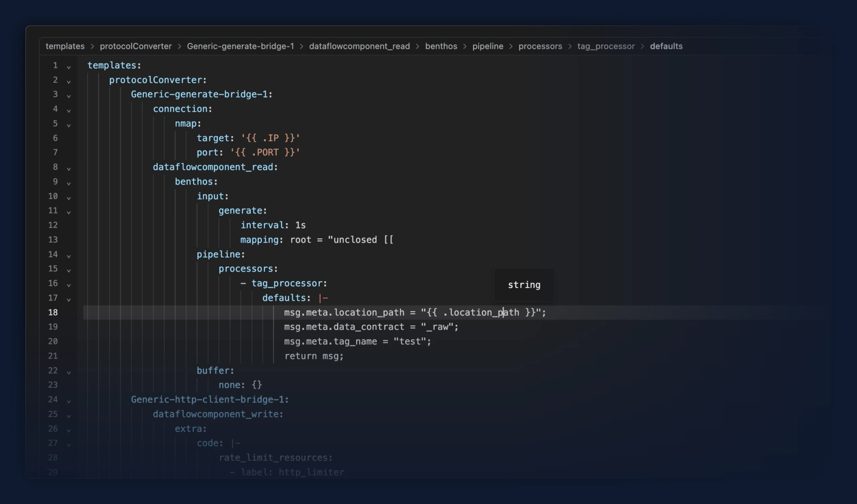
Task: Fold line 3 Generic-generate-bridge-1 block
Action: (x=69, y=97)
